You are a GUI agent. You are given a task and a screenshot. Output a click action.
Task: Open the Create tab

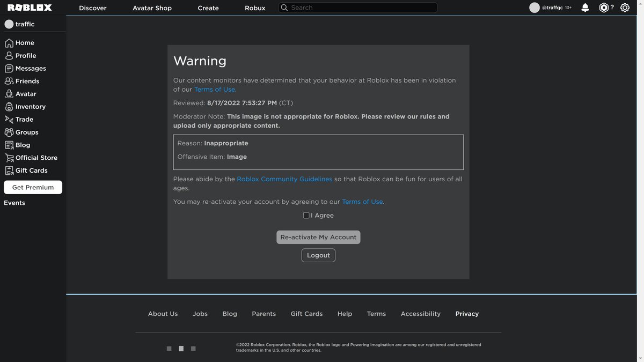(208, 8)
